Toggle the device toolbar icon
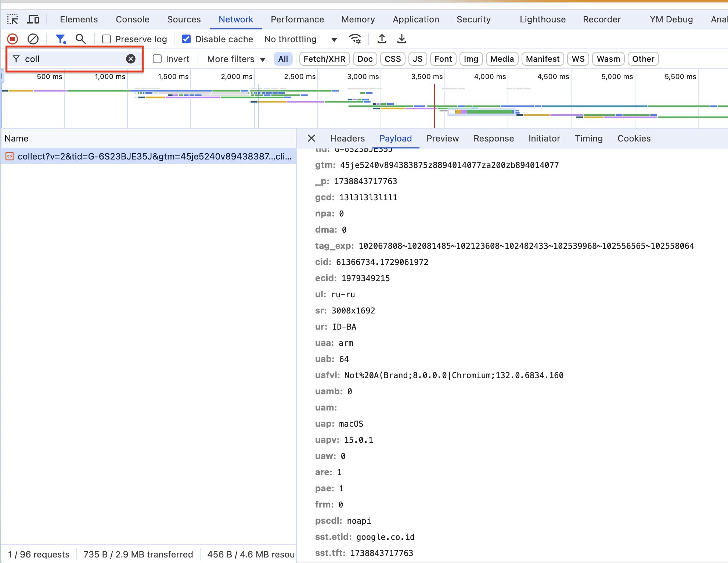 33,19
